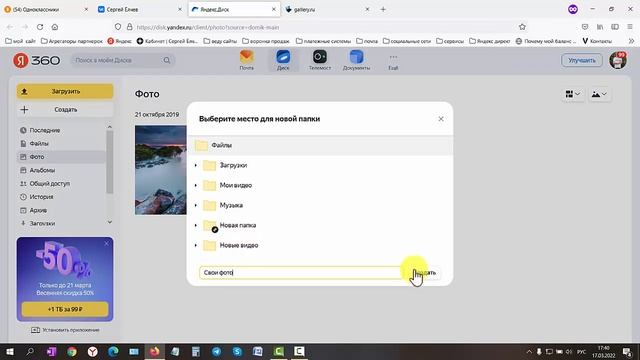Select the Музыка folder
The image size is (640, 360).
point(320,205)
